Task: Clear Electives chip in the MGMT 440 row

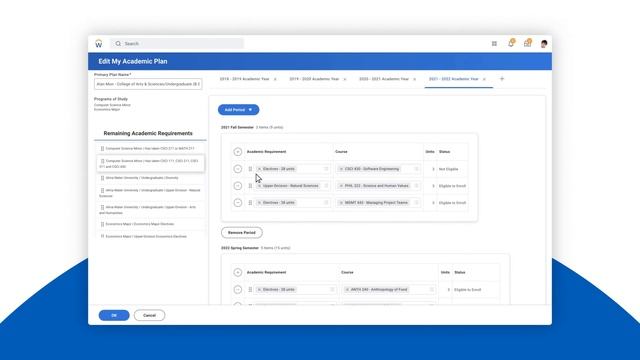Action: [260, 202]
